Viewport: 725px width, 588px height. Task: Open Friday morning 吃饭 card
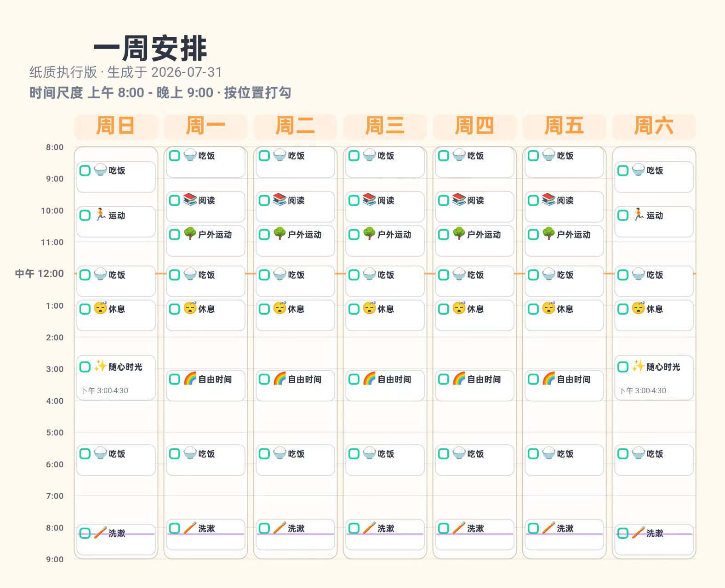tap(564, 162)
